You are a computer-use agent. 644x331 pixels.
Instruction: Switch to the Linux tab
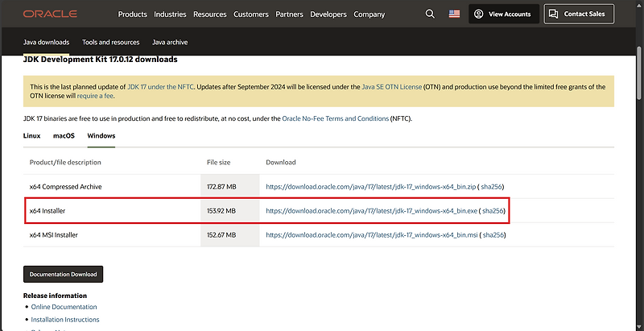(33, 135)
